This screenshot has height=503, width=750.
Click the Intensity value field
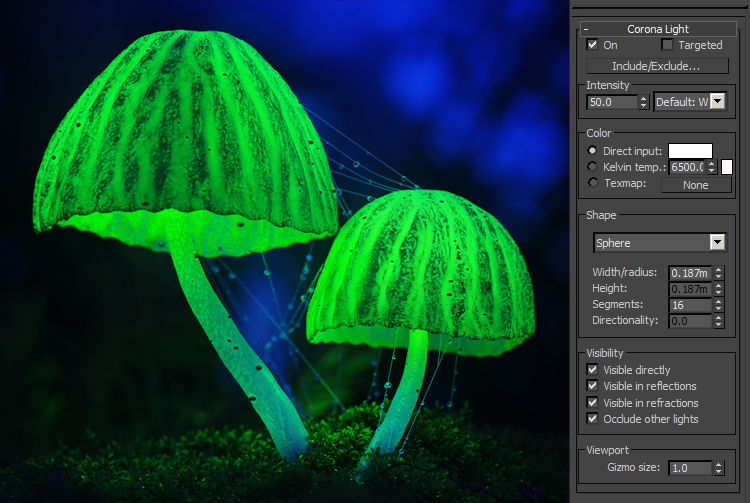pyautogui.click(x=612, y=102)
